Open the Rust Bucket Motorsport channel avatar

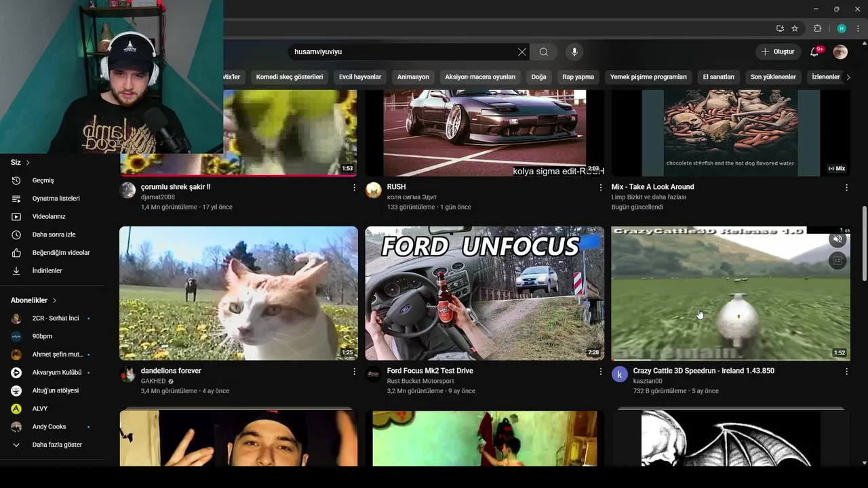[374, 374]
